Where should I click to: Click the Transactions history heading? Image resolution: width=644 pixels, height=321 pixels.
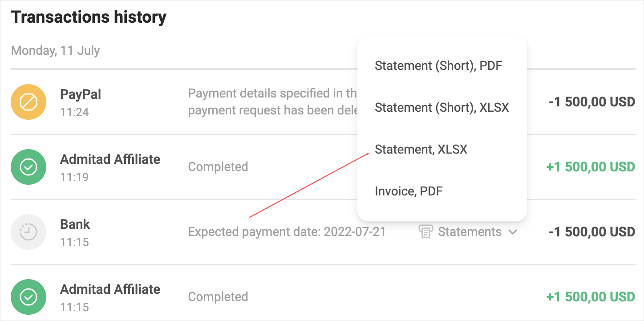tap(89, 17)
